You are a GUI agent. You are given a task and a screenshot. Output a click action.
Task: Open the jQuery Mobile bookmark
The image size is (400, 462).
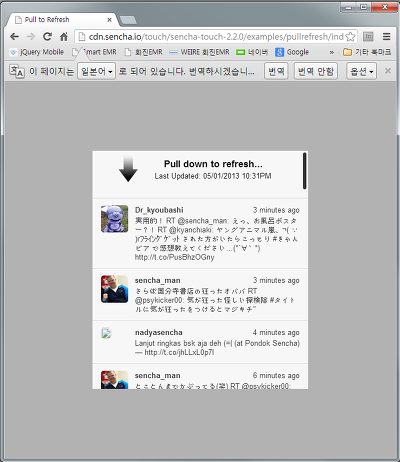point(37,52)
